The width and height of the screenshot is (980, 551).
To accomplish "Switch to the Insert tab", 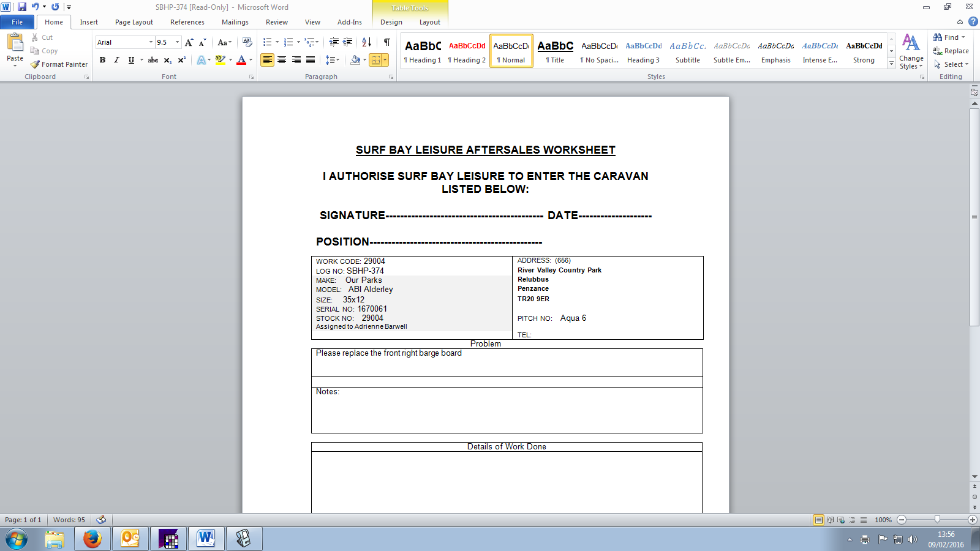I will point(89,22).
